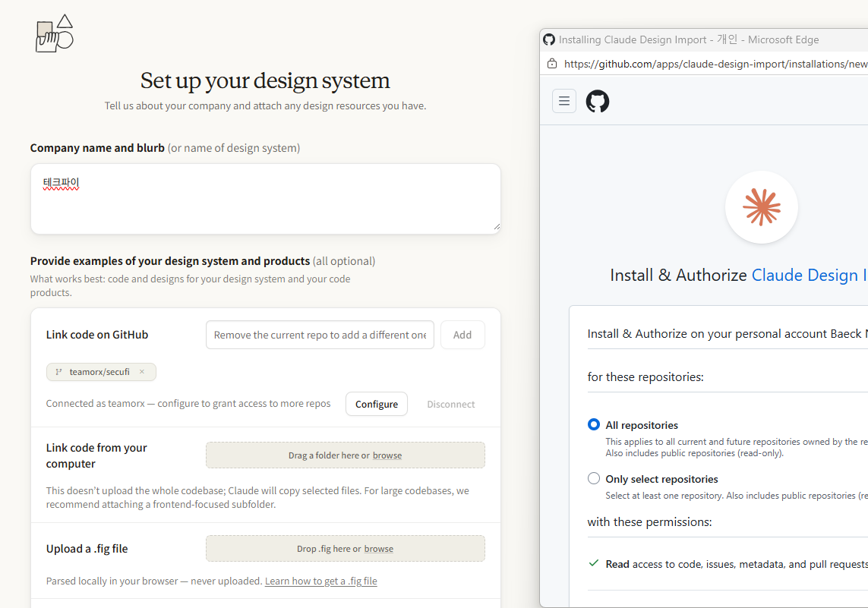Click the teamorx/secufi repository chip

101,372
